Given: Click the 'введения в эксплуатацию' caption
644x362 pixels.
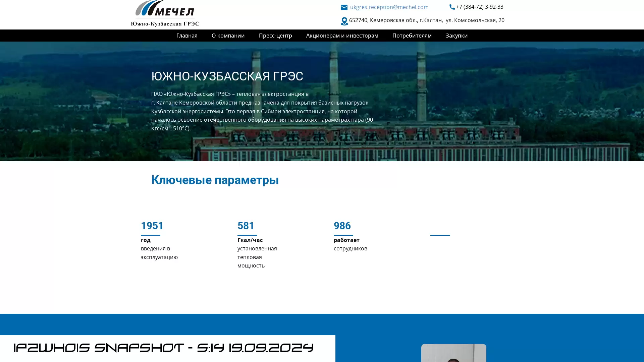Looking at the screenshot, I should (x=159, y=253).
